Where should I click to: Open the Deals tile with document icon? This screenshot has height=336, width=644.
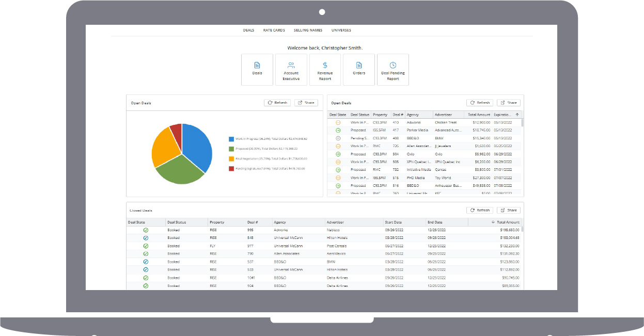[257, 69]
